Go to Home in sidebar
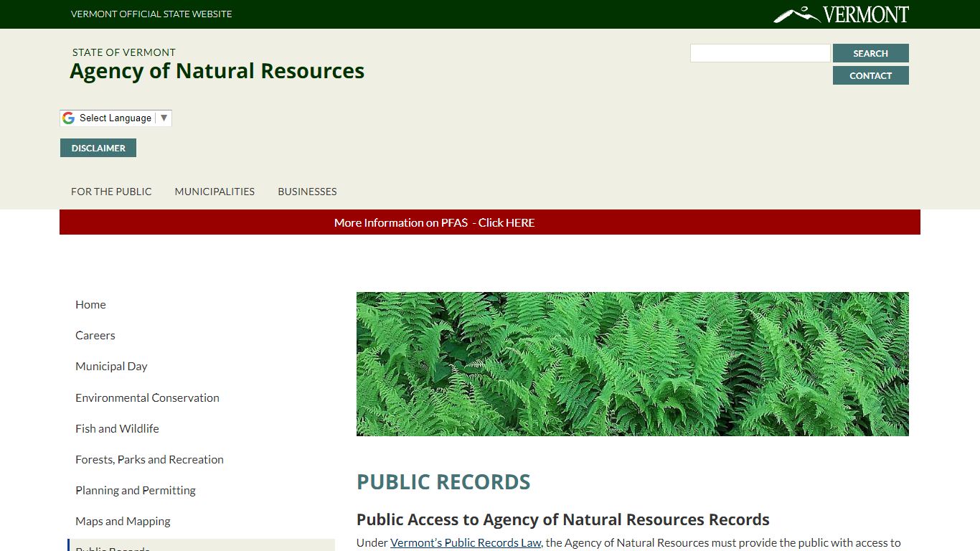Viewport: 980px width, 551px height. 90,304
